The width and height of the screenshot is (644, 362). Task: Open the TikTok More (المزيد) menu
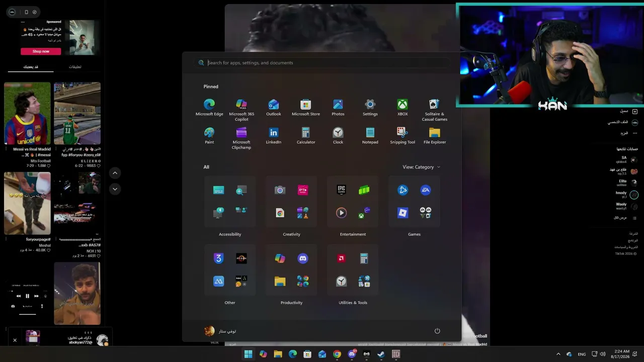[x=628, y=133]
